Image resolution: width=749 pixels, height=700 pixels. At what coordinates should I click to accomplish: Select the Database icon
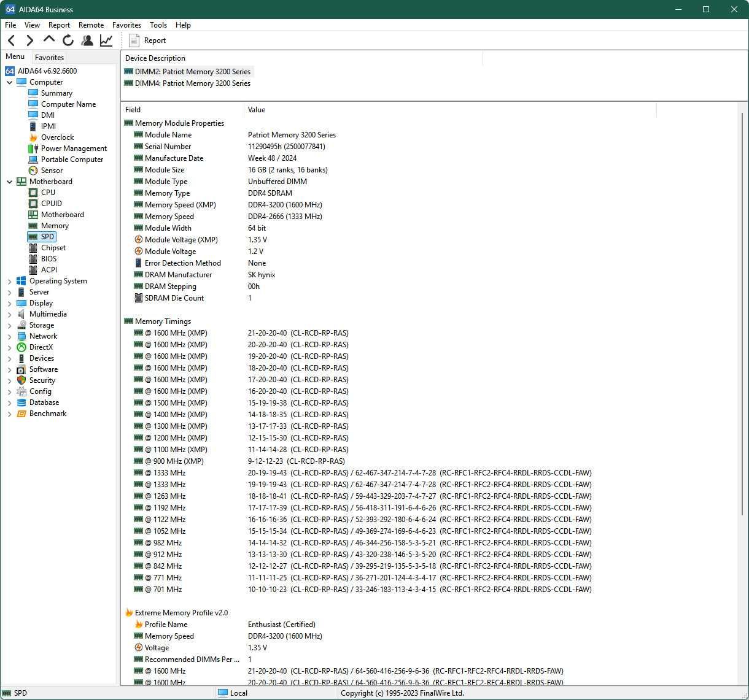21,402
